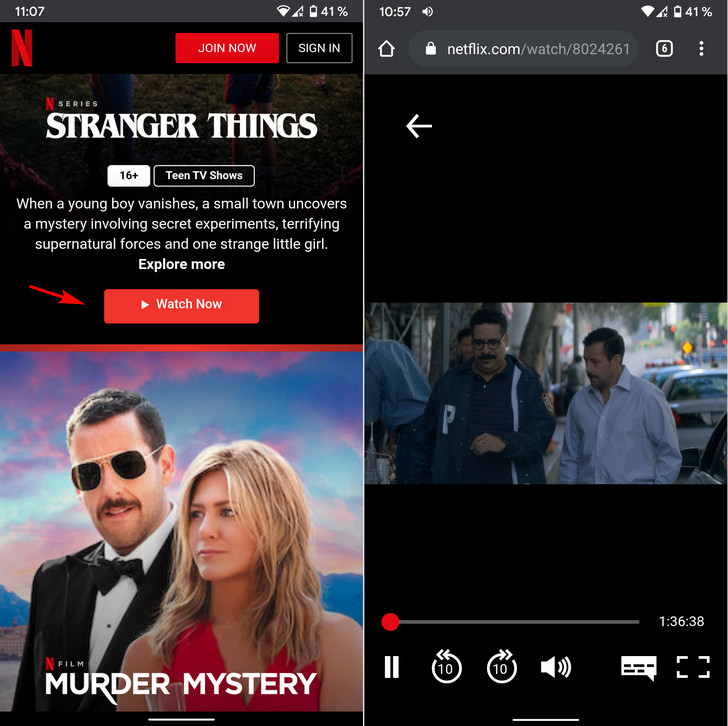Open the browser tab switcher showing 6

(x=664, y=48)
